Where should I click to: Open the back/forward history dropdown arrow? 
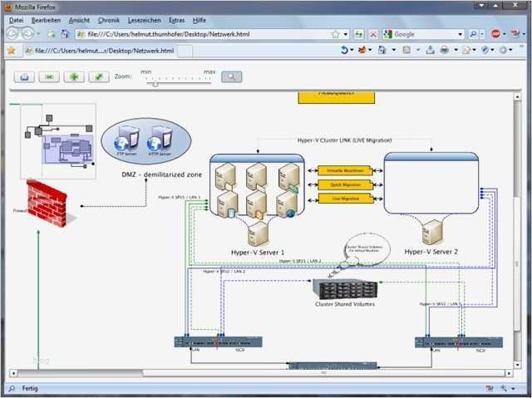point(38,34)
